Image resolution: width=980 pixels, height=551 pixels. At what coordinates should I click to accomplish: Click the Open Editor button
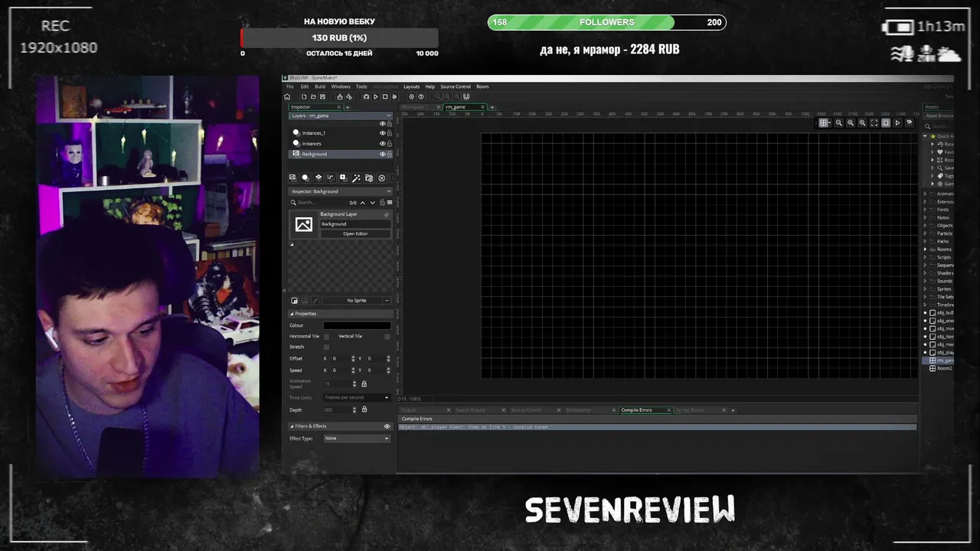click(x=355, y=233)
